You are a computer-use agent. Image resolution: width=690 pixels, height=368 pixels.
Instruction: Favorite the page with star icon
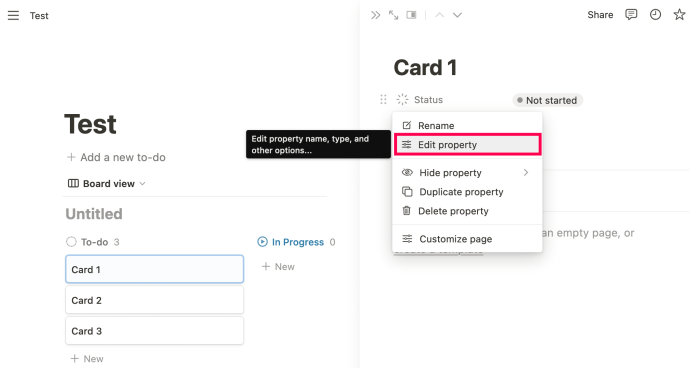(679, 15)
